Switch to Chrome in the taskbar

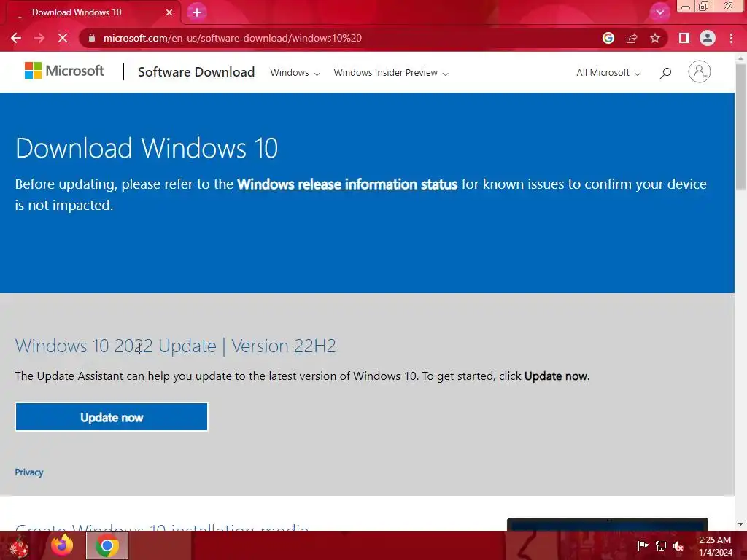[107, 545]
